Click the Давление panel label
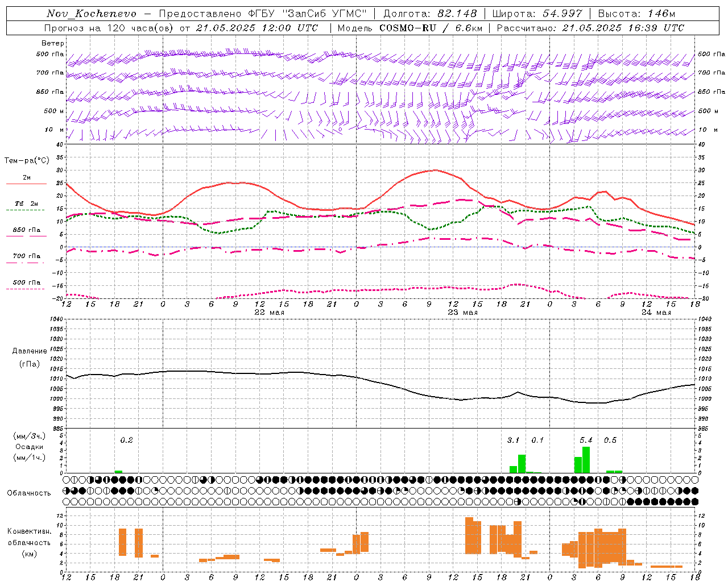 point(30,351)
